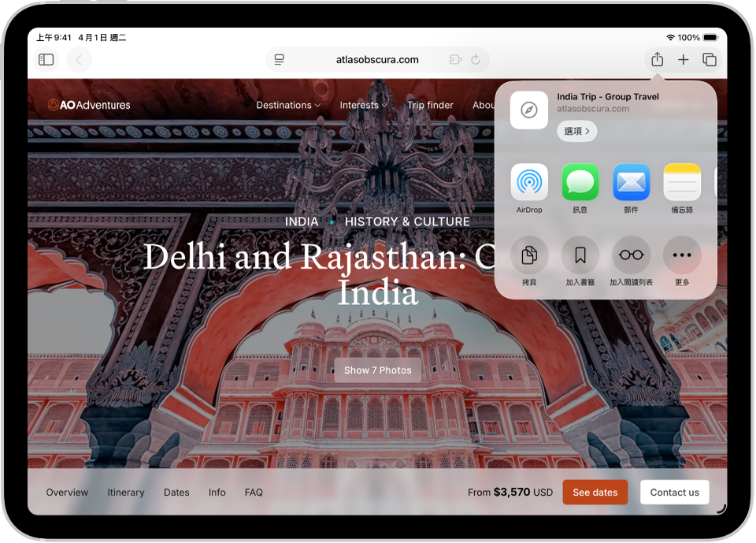Click the Contact us button
Viewport: 756px width, 543px height.
click(675, 493)
